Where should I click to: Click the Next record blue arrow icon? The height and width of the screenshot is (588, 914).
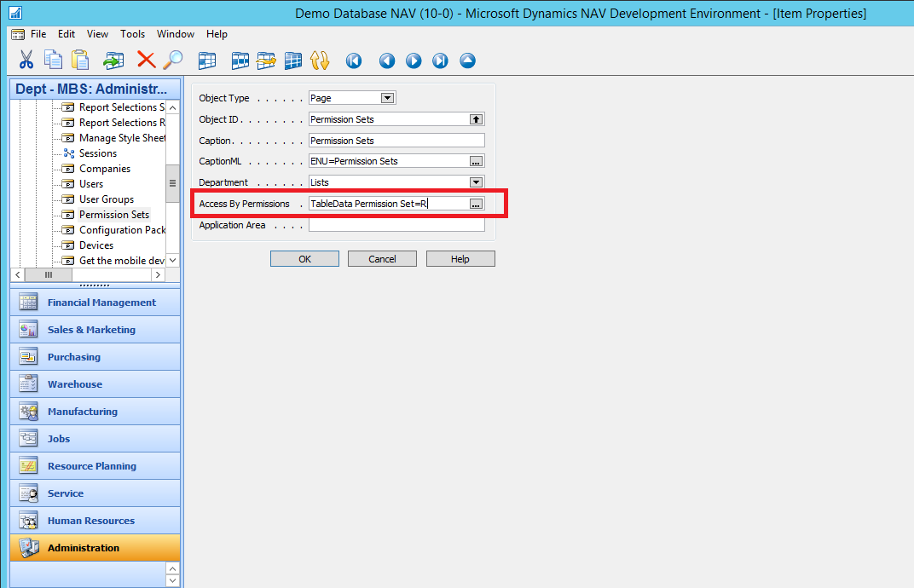coord(414,61)
